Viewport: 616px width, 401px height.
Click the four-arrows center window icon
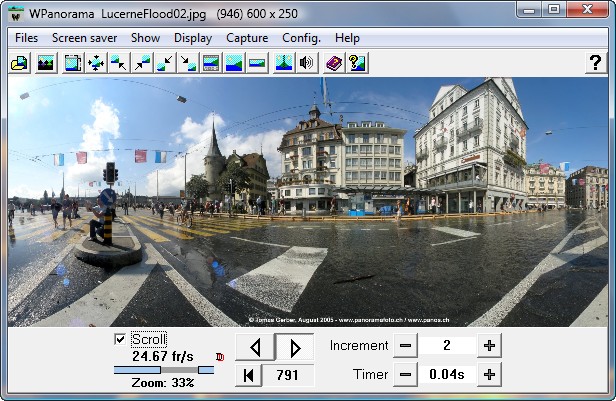pyautogui.click(x=96, y=63)
